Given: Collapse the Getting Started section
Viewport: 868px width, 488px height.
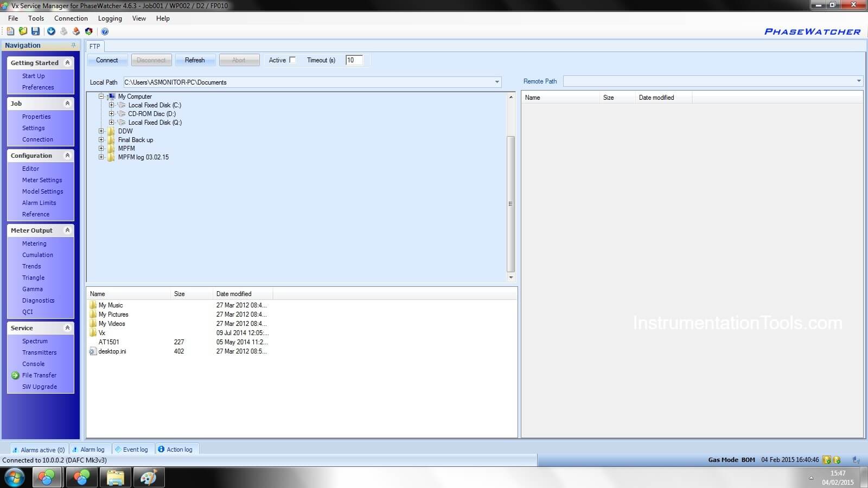Looking at the screenshot, I should 67,63.
